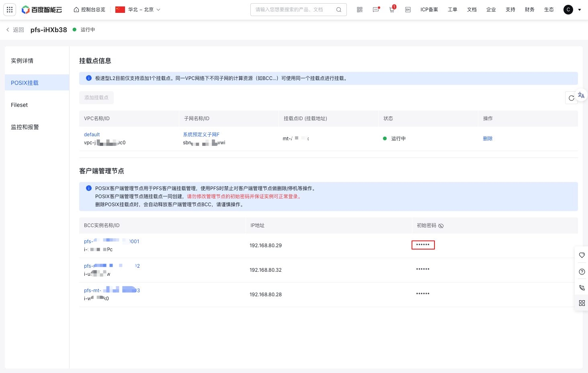The height and width of the screenshot is (373, 588).
Task: Switch language with the En icon
Action: pyautogui.click(x=408, y=10)
